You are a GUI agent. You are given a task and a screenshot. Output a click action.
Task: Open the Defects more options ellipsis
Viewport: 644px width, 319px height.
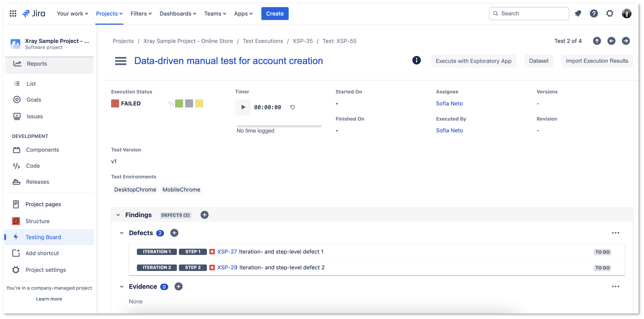pyautogui.click(x=616, y=233)
